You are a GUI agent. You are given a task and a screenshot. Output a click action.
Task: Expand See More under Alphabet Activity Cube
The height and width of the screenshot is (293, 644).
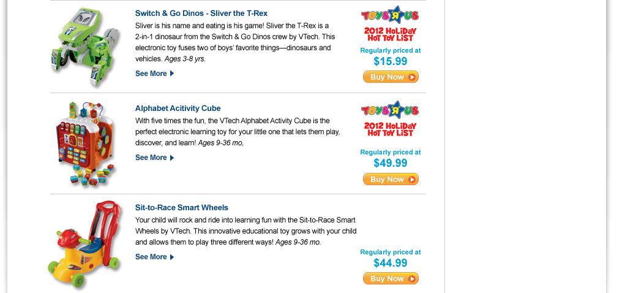pyautogui.click(x=154, y=158)
